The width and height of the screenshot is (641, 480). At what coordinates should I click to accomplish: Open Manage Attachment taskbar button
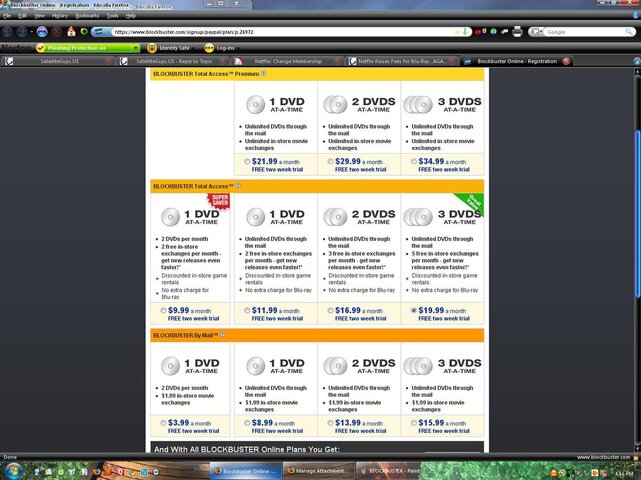(x=318, y=471)
